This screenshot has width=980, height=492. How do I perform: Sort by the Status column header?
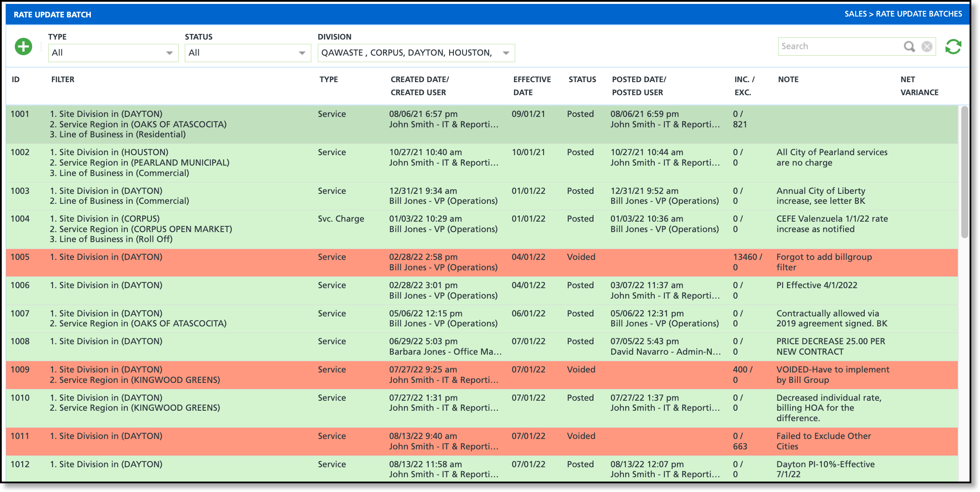pos(582,80)
